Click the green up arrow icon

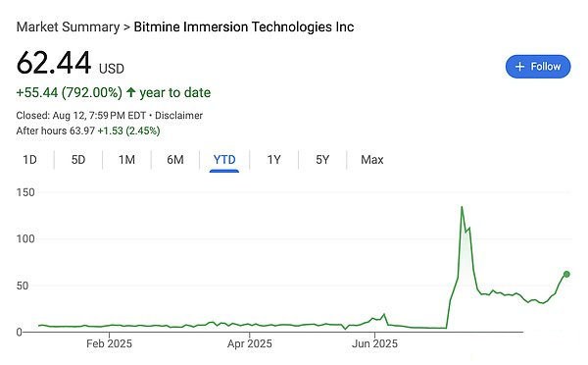pyautogui.click(x=130, y=92)
